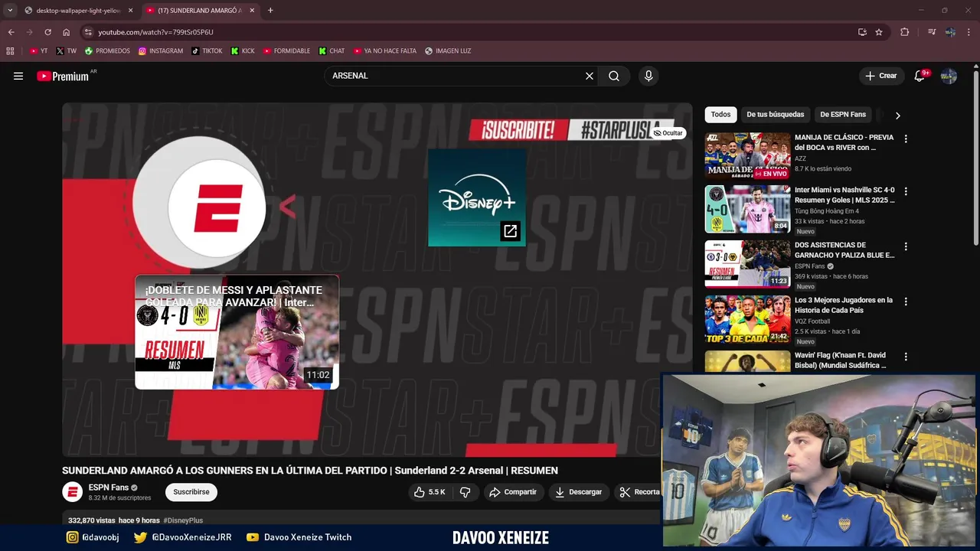
Task: Open the IMAGEN LUZ bookmark
Action: (x=448, y=51)
